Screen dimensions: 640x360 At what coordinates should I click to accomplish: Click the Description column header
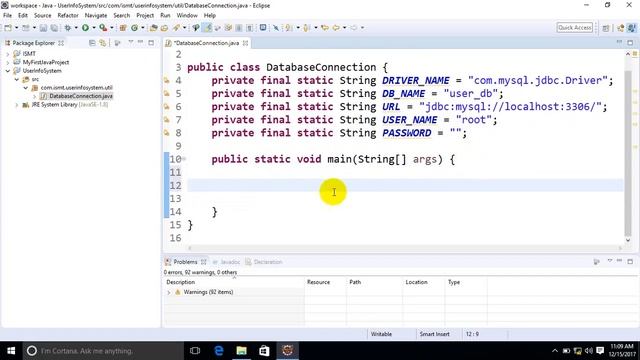[x=180, y=282]
